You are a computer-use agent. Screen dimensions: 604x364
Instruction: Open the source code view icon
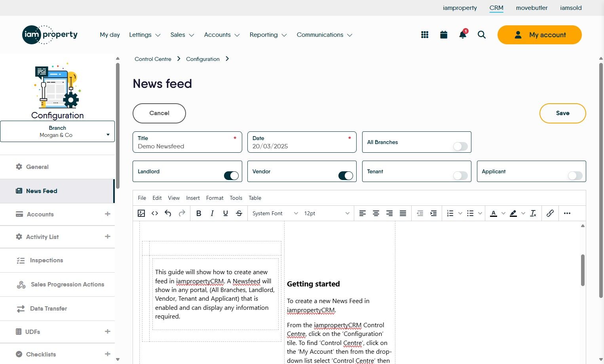click(x=155, y=213)
